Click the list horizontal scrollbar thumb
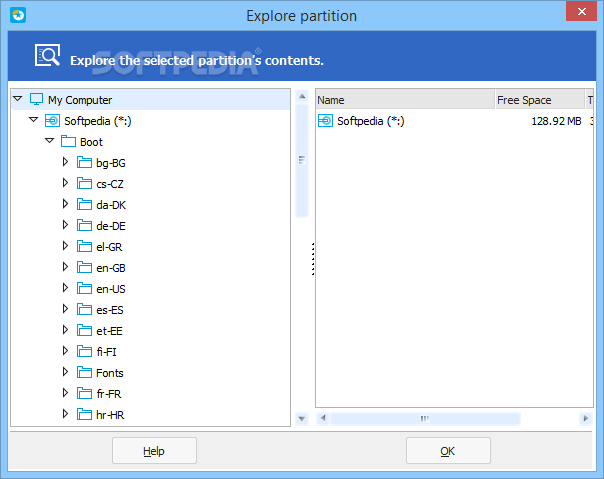The height and width of the screenshot is (479, 604). [x=425, y=418]
